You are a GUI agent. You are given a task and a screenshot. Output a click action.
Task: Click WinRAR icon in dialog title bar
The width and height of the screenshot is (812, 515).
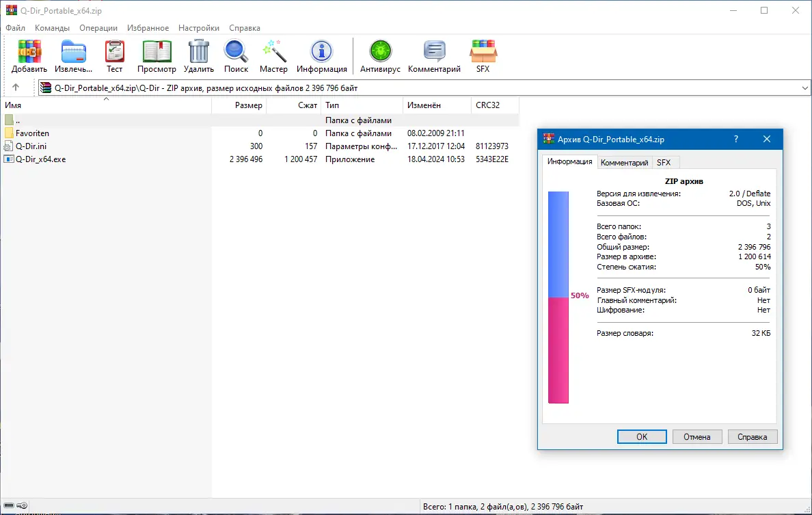(x=548, y=139)
